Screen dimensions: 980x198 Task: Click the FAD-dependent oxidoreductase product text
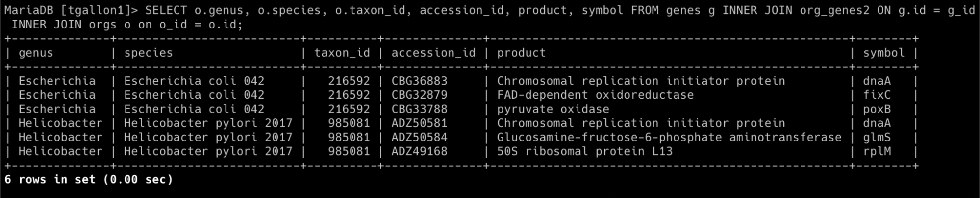[595, 95]
